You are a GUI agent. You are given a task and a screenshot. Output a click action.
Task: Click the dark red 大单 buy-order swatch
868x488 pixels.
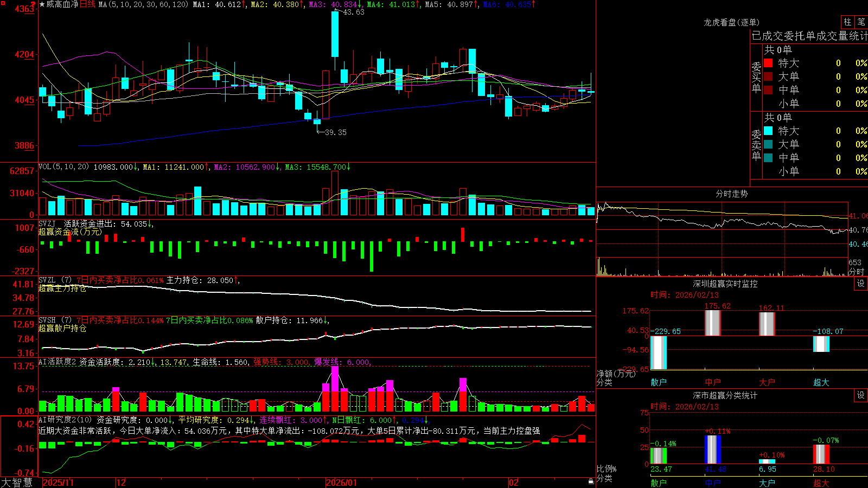click(768, 76)
